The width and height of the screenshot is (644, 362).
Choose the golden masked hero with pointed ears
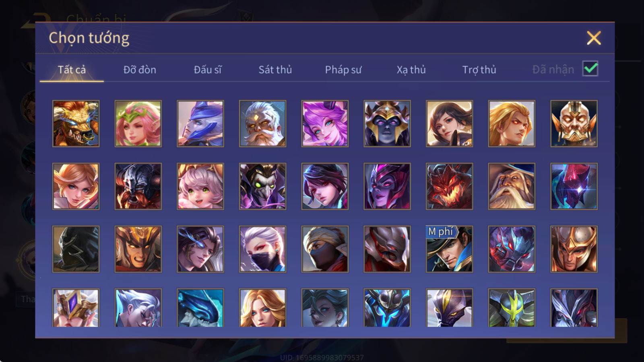point(574,123)
